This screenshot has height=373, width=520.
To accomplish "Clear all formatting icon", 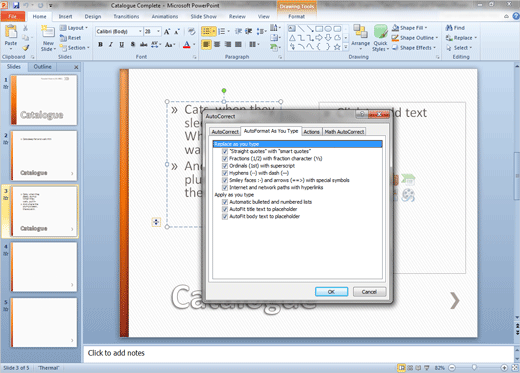I will (x=191, y=32).
